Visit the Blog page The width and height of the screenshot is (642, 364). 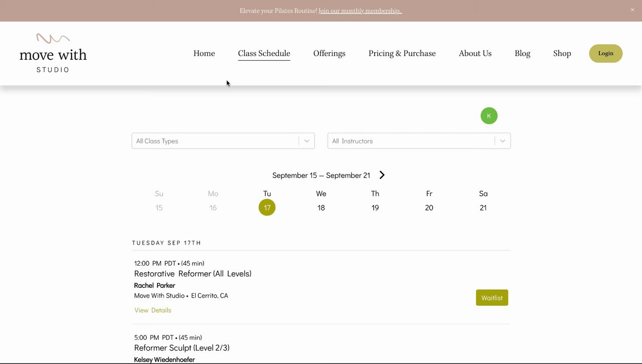(522, 53)
